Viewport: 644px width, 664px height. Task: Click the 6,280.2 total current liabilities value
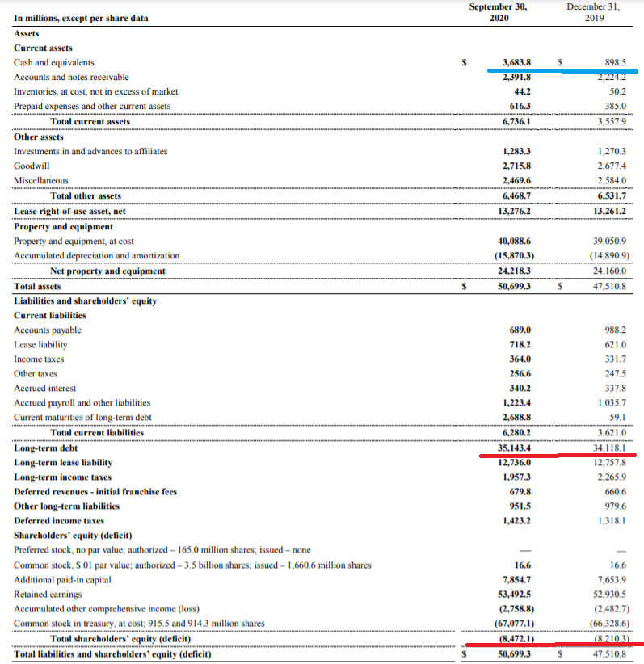point(516,433)
